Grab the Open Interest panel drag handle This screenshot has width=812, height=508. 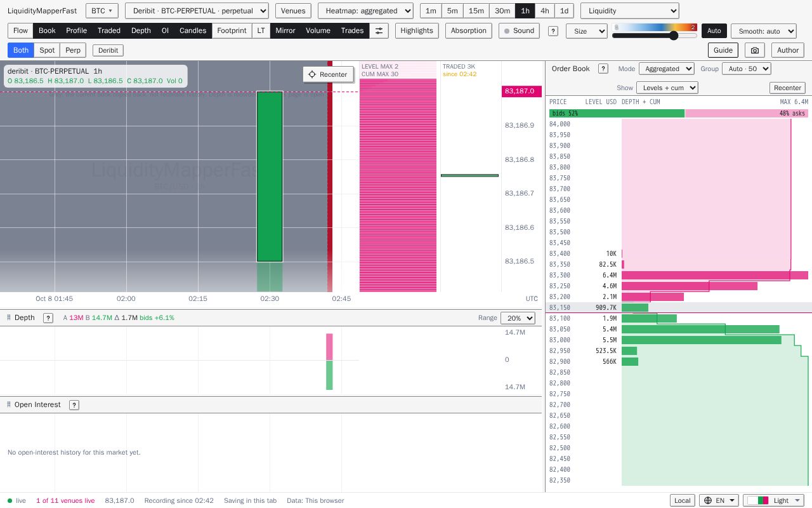pos(9,404)
